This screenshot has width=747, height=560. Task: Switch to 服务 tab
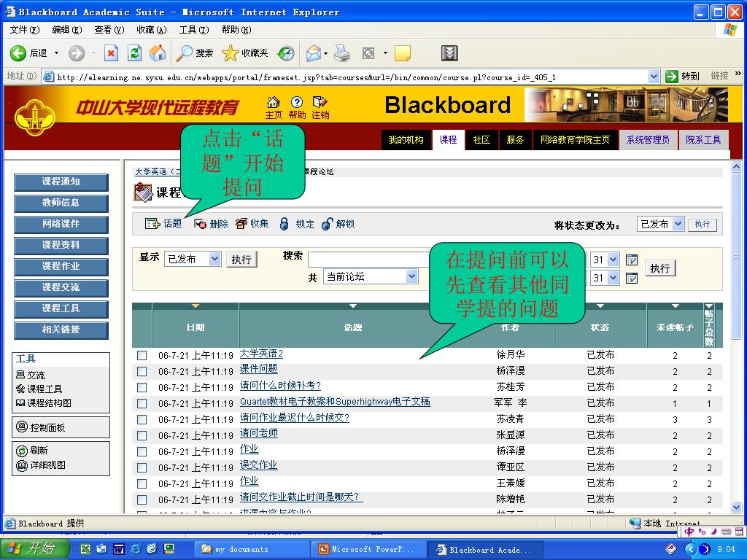[515, 139]
